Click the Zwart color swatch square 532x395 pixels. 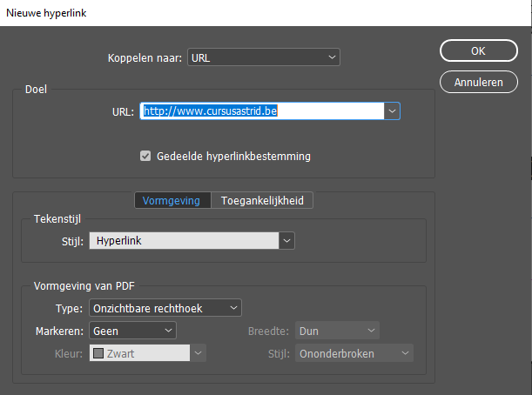point(98,353)
